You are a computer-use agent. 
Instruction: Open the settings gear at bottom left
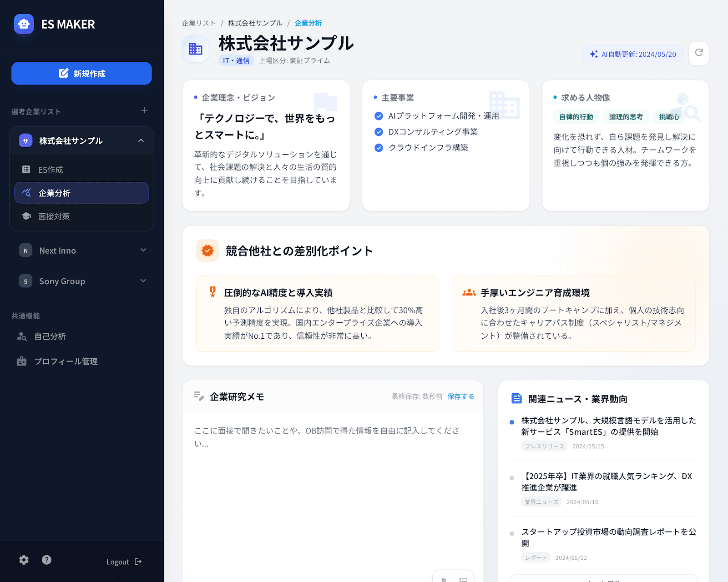(x=23, y=560)
